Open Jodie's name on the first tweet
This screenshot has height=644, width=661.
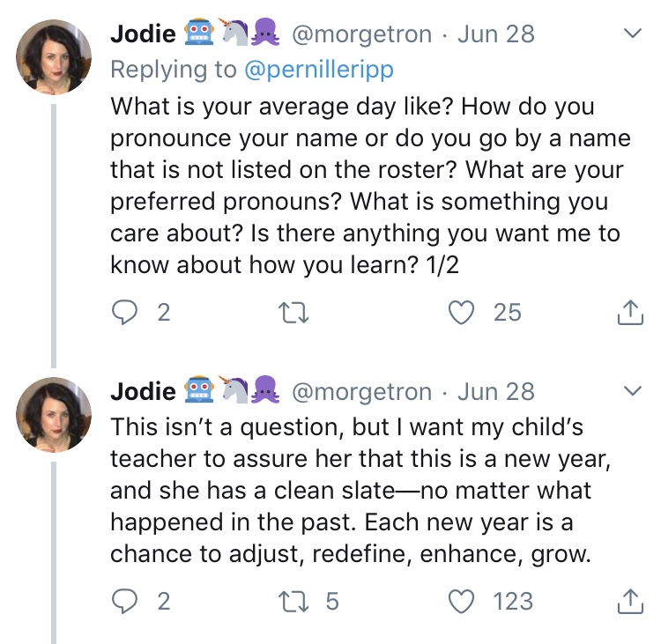coord(143,34)
